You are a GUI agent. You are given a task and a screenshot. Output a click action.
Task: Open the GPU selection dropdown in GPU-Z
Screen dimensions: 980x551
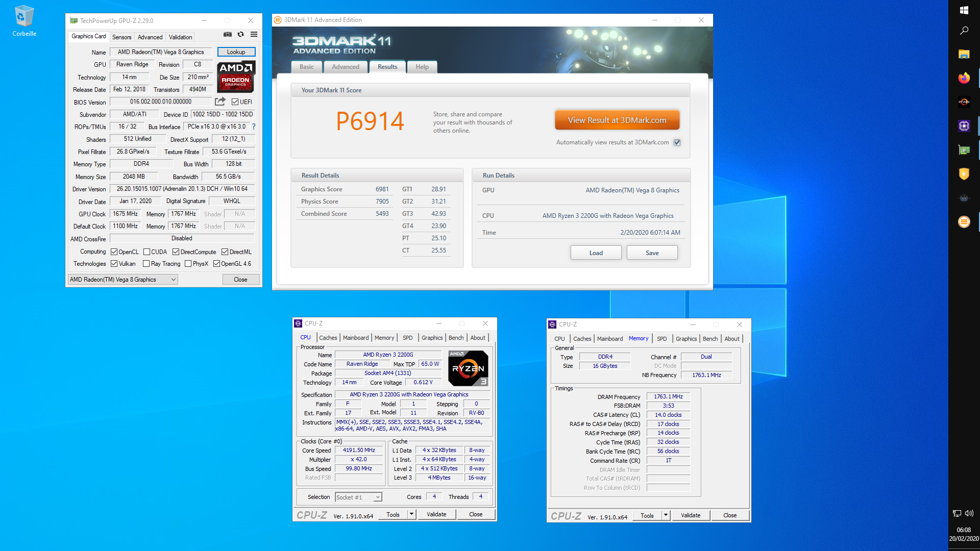pos(122,280)
